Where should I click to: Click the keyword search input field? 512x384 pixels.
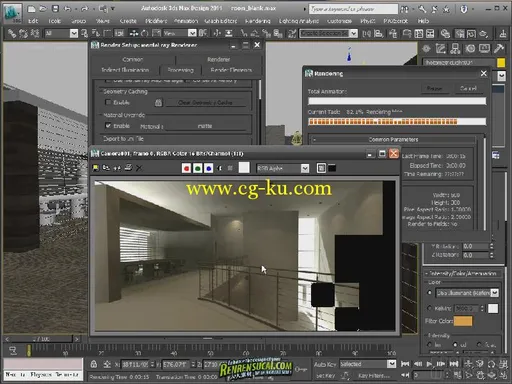(353, 9)
